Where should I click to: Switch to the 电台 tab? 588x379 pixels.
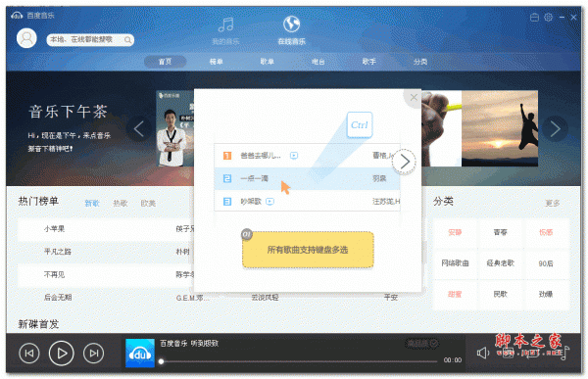[x=318, y=62]
